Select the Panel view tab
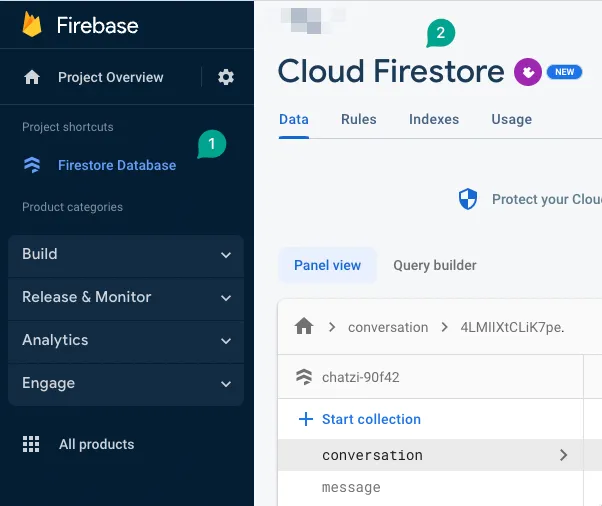Viewport: 602px width, 506px height. click(327, 265)
